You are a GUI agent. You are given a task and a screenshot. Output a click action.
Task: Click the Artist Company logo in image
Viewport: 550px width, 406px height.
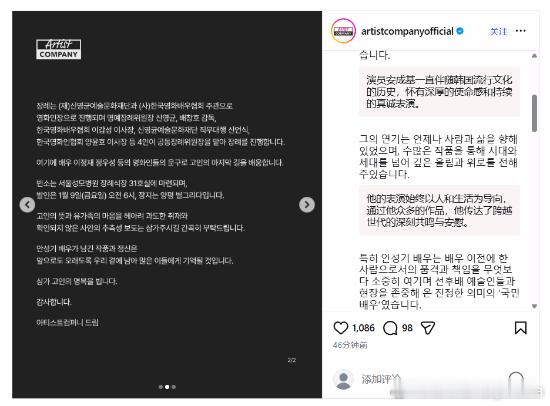pos(59,49)
